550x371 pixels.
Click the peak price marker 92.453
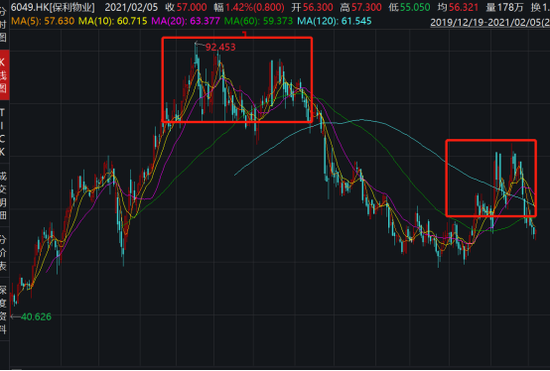click(220, 47)
